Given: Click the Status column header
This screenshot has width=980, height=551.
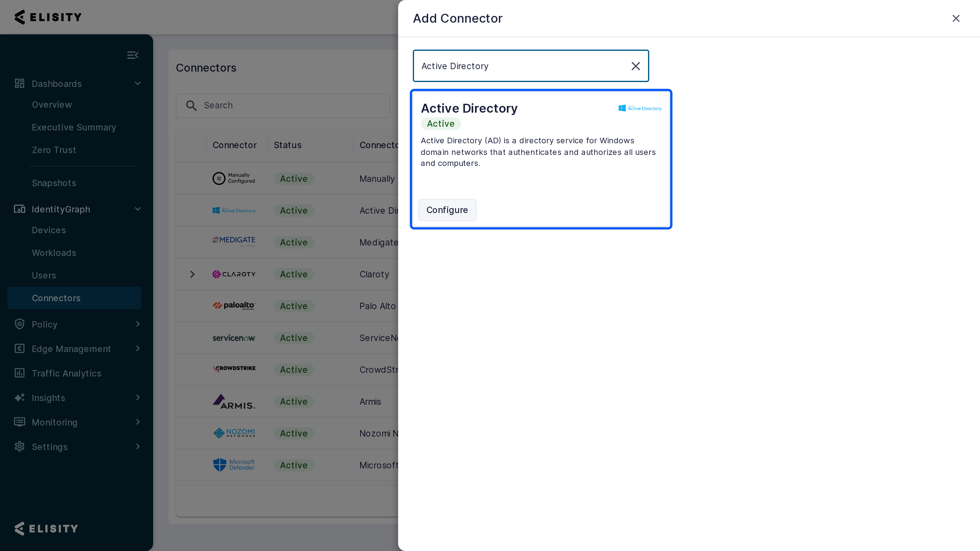Looking at the screenshot, I should tap(288, 145).
